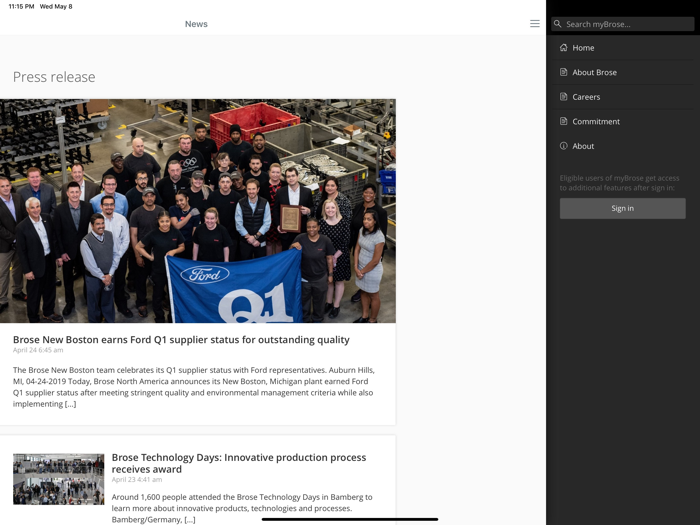Image resolution: width=700 pixels, height=525 pixels.
Task: Click the Technology Days summary text
Action: [x=242, y=508]
